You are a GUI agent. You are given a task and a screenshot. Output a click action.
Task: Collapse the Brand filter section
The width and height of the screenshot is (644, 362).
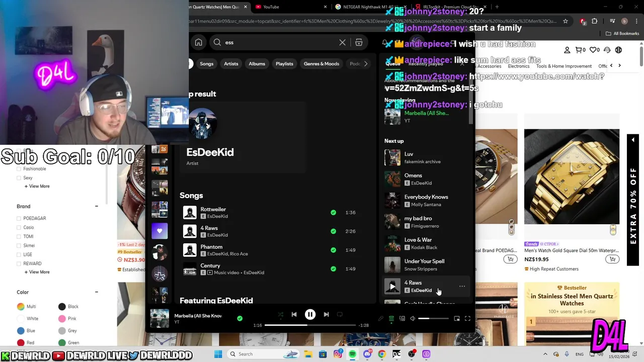click(97, 206)
